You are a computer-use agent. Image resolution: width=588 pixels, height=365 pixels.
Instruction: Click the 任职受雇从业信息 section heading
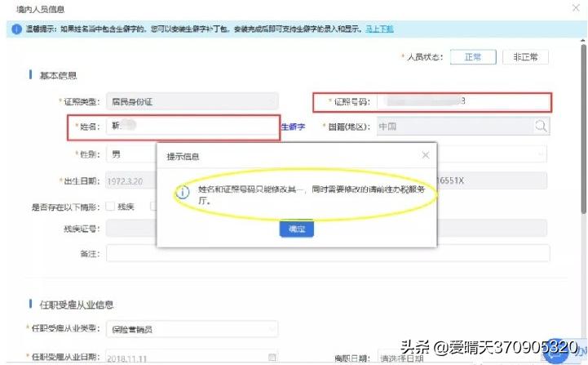tap(77, 305)
